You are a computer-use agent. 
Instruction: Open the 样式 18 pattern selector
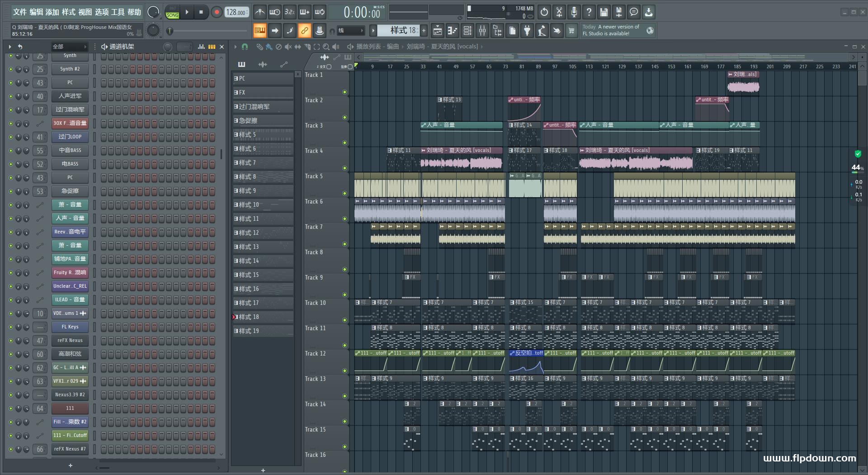[398, 31]
